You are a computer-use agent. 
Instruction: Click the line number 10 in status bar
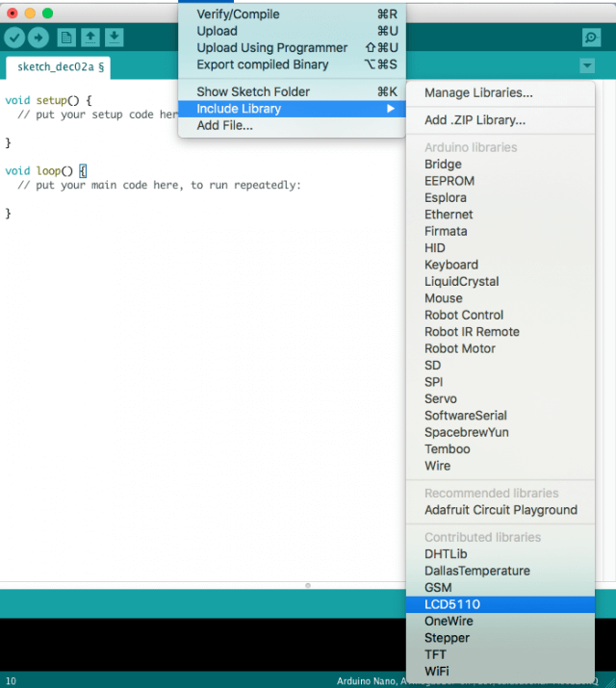pos(11,681)
